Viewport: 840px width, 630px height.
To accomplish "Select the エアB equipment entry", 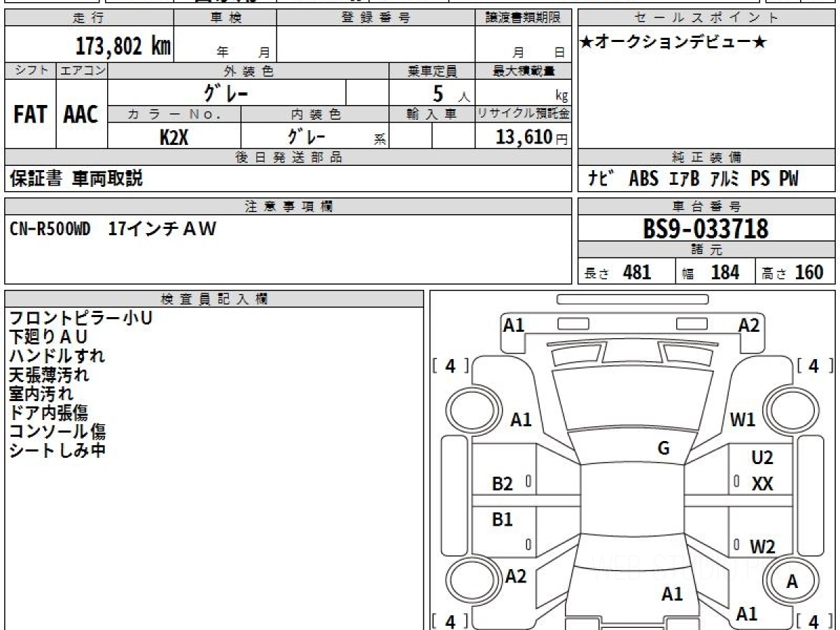I will click(685, 178).
